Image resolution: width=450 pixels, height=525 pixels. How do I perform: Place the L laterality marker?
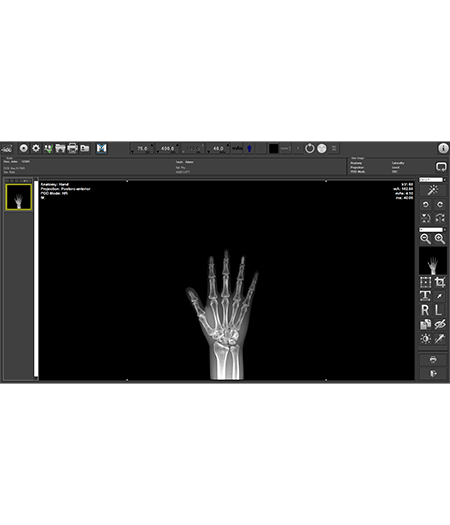click(x=439, y=310)
